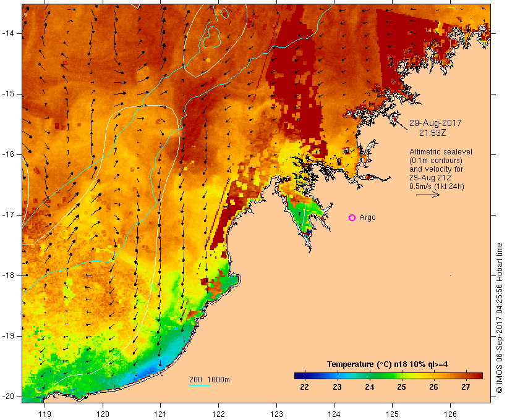This screenshot has width=507, height=420.
Task: Click the cyan depth contour legend line
Action: coord(200,385)
